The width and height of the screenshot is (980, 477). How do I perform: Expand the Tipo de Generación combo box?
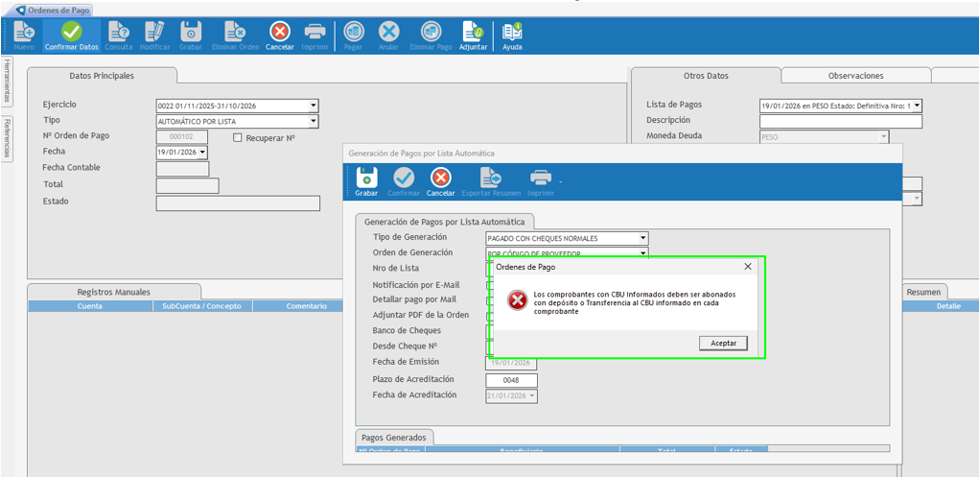point(642,238)
